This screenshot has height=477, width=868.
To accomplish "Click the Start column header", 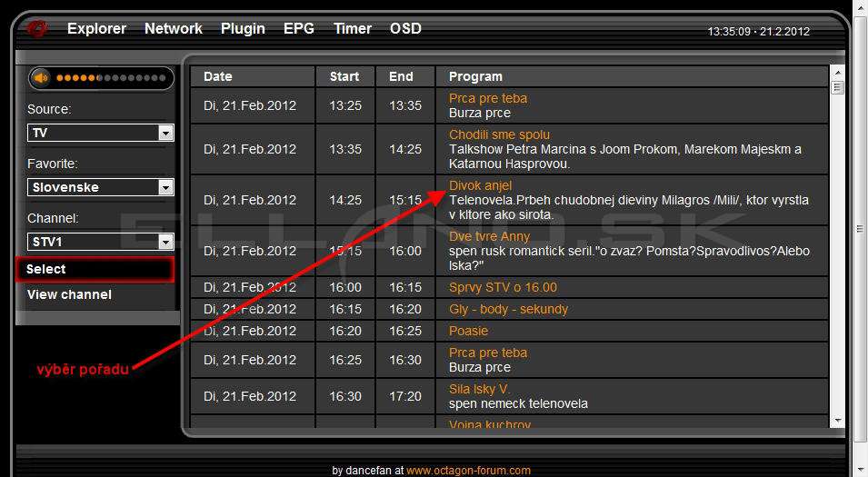I will click(344, 77).
